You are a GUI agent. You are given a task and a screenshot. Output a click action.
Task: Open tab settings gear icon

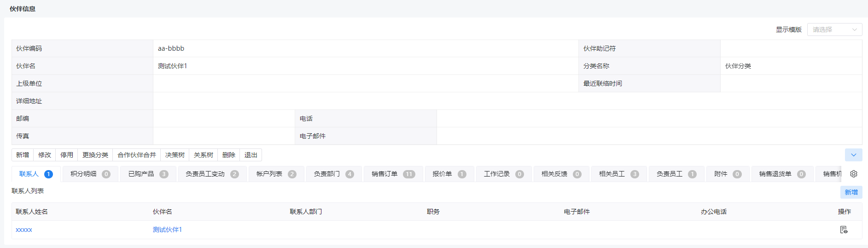pos(854,174)
